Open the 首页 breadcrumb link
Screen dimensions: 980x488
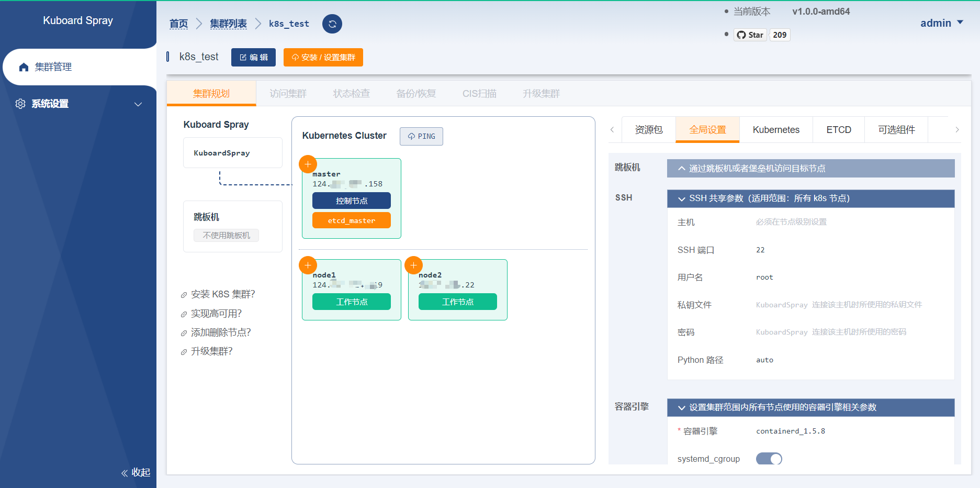(x=179, y=24)
